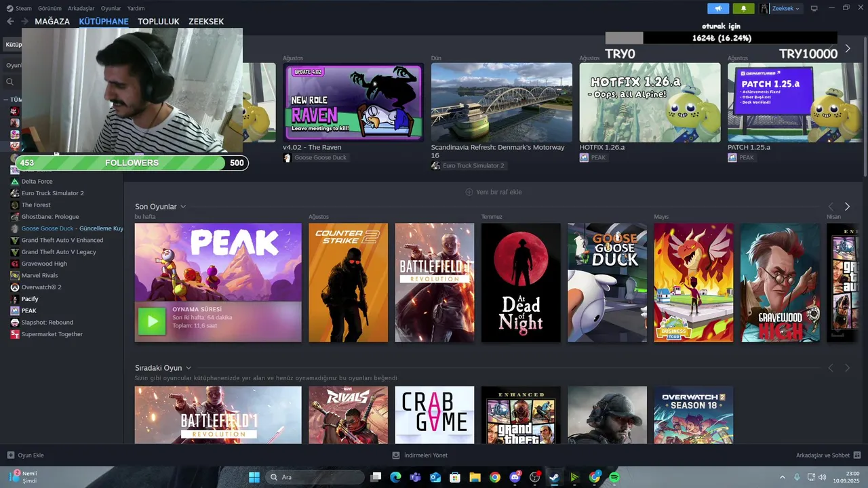Open Euro Truck Simulator 2 tag under Scandinavia news
Screen dimensions: 868x488
click(469, 166)
